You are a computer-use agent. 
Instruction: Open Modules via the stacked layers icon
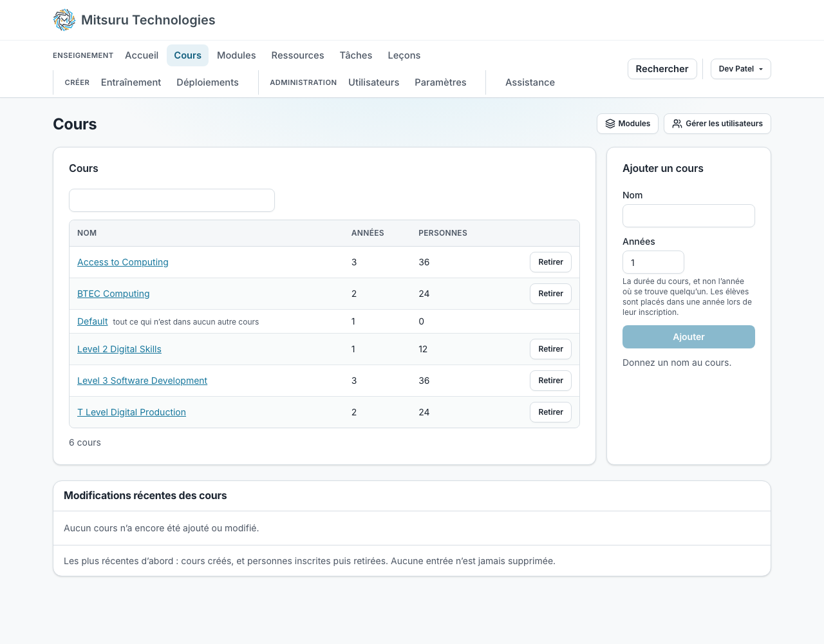click(x=610, y=124)
